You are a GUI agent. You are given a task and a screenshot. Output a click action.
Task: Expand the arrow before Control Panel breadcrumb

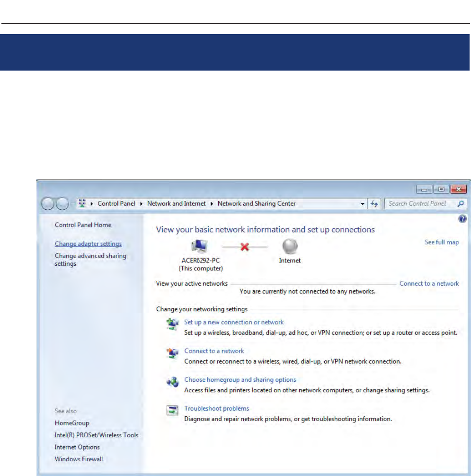pos(92,204)
